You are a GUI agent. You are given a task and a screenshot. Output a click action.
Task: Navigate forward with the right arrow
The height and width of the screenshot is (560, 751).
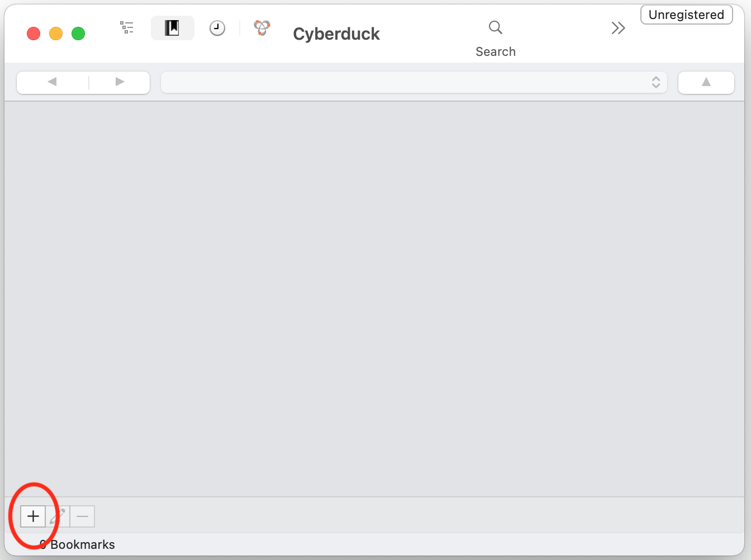[120, 82]
